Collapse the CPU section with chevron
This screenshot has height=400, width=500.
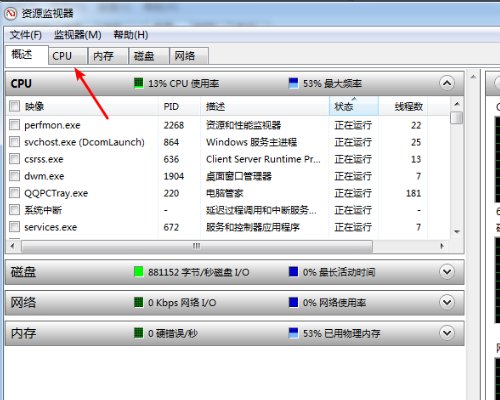(x=447, y=83)
